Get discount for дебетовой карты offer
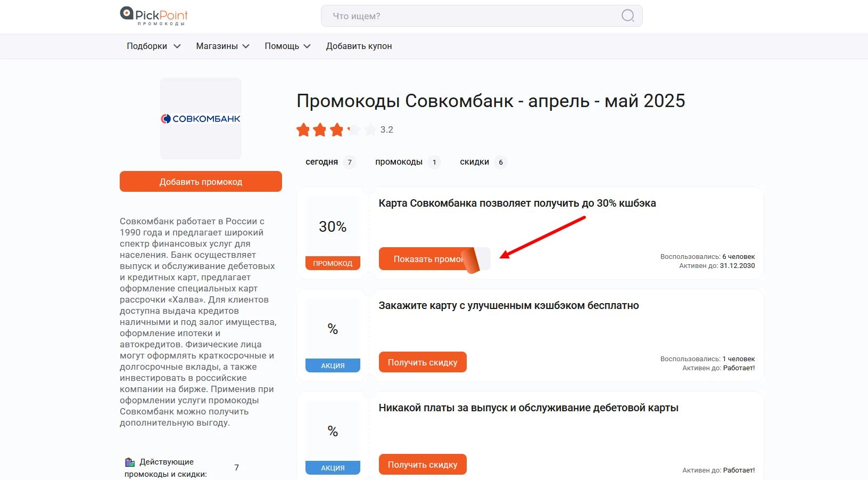This screenshot has width=868, height=480. (423, 465)
